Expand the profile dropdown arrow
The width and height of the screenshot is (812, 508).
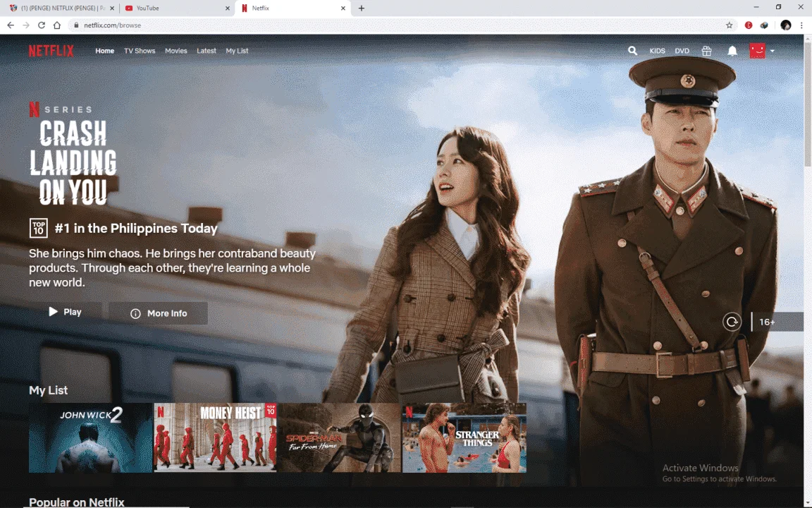click(x=772, y=51)
